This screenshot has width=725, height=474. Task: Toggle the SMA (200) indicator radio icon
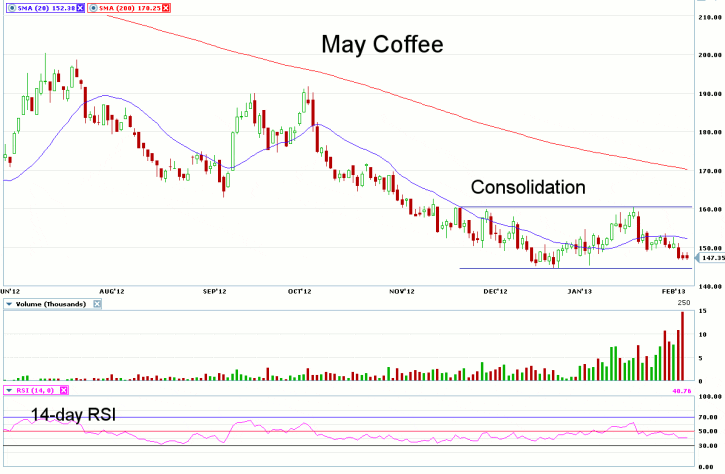tap(95, 6)
